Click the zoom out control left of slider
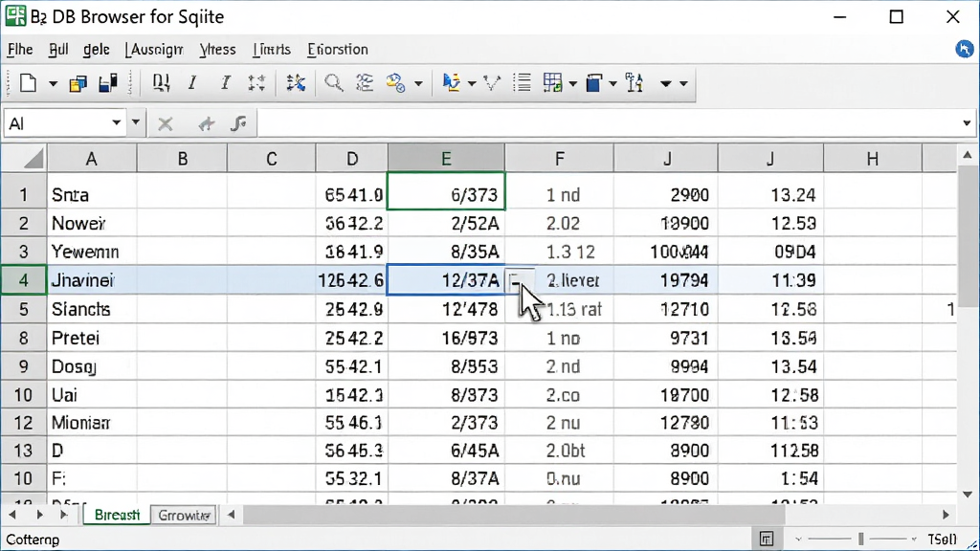Viewport: 980px width, 551px height. (798, 540)
